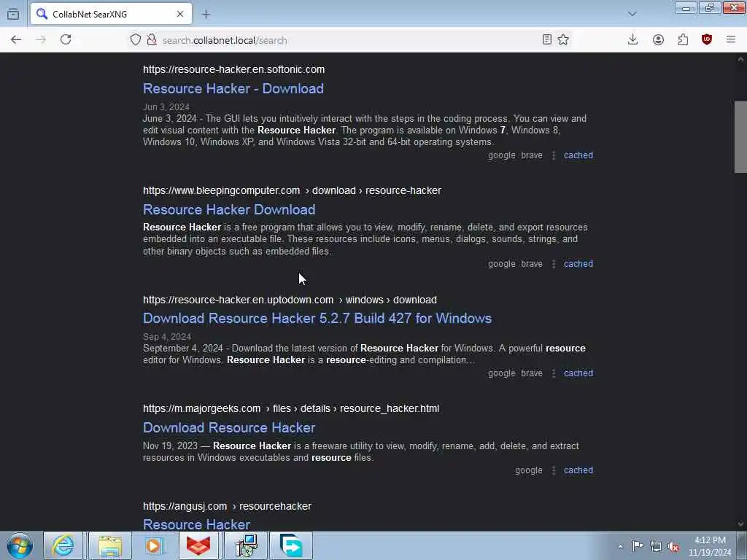Open the network computers taskbar icon

[246, 545]
